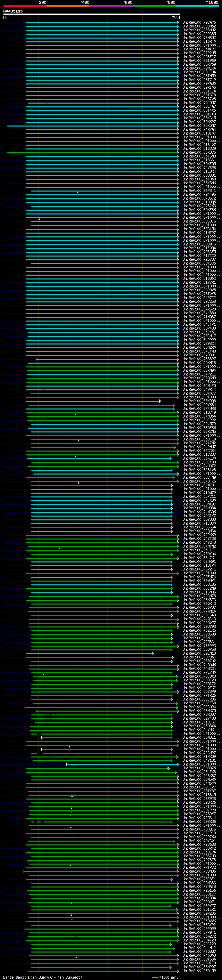Image resolution: width=222 pixels, height=980 pixels.
Task: Select the UniRef100_Q6P9V5 label
Action: 199,290
